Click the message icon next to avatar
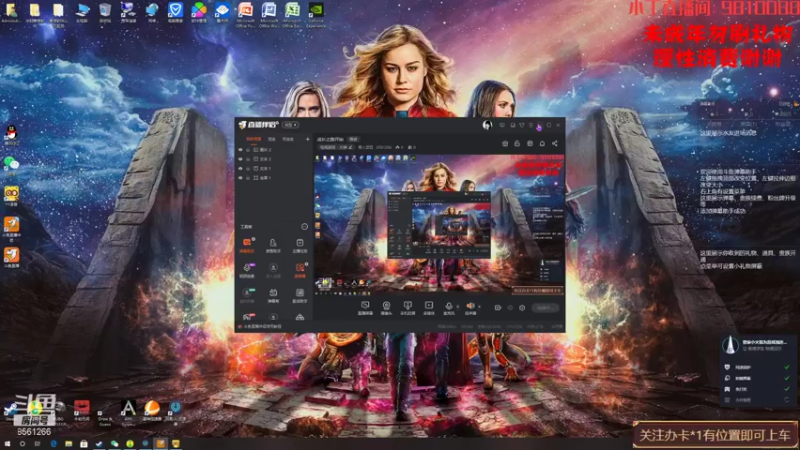Image resolution: width=800 pixels, height=450 pixels. 502,125
